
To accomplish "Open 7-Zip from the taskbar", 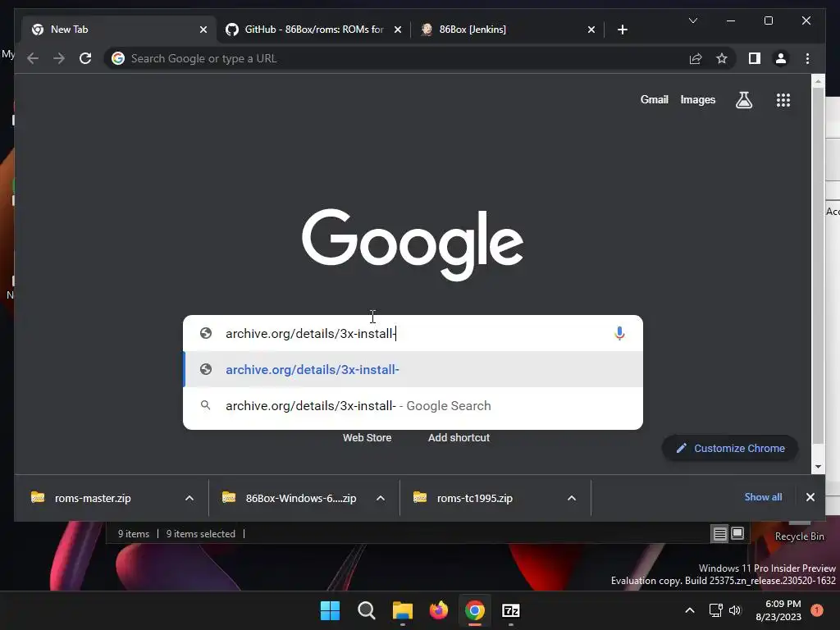I will tap(510, 610).
